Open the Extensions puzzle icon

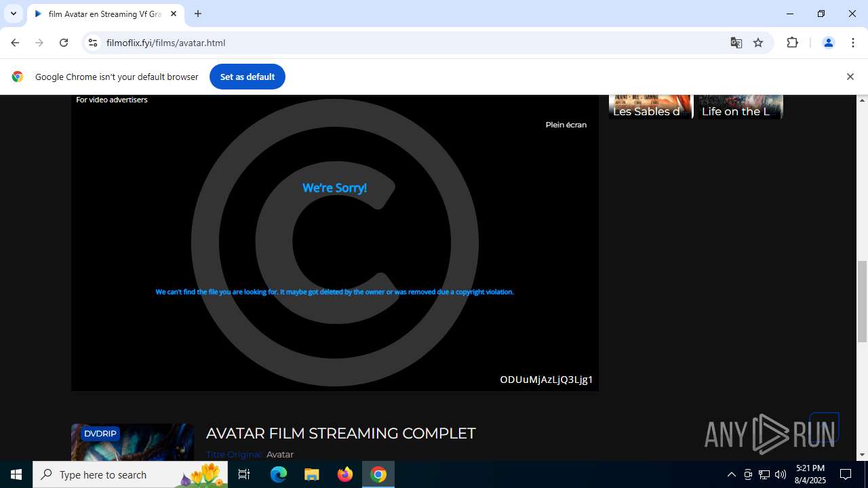click(x=792, y=43)
